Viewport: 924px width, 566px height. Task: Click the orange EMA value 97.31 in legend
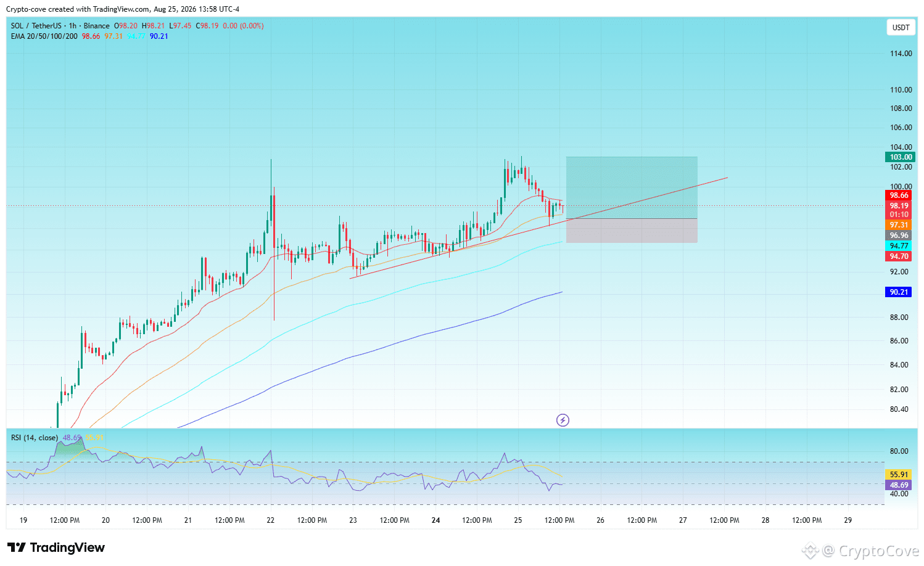113,36
